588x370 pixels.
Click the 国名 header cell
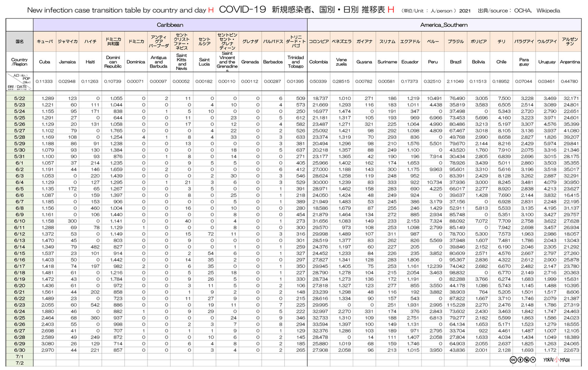[20, 42]
